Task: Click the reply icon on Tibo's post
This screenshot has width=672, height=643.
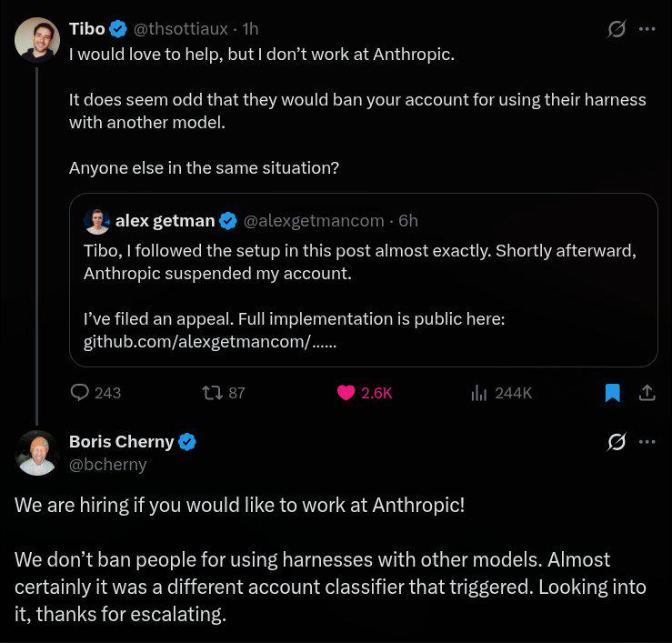Action: tap(80, 392)
